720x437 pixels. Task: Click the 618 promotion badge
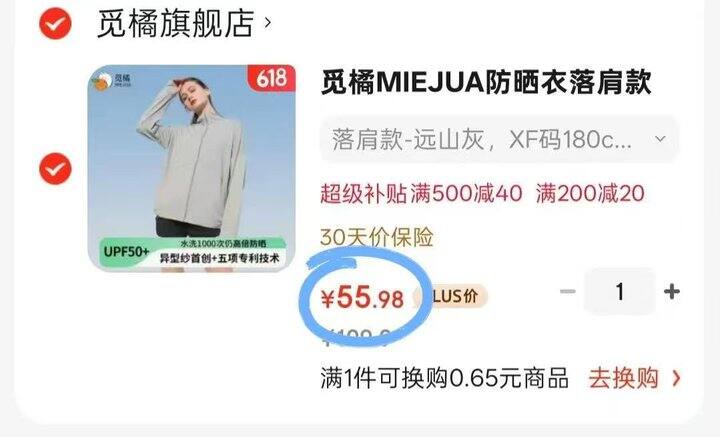[271, 78]
